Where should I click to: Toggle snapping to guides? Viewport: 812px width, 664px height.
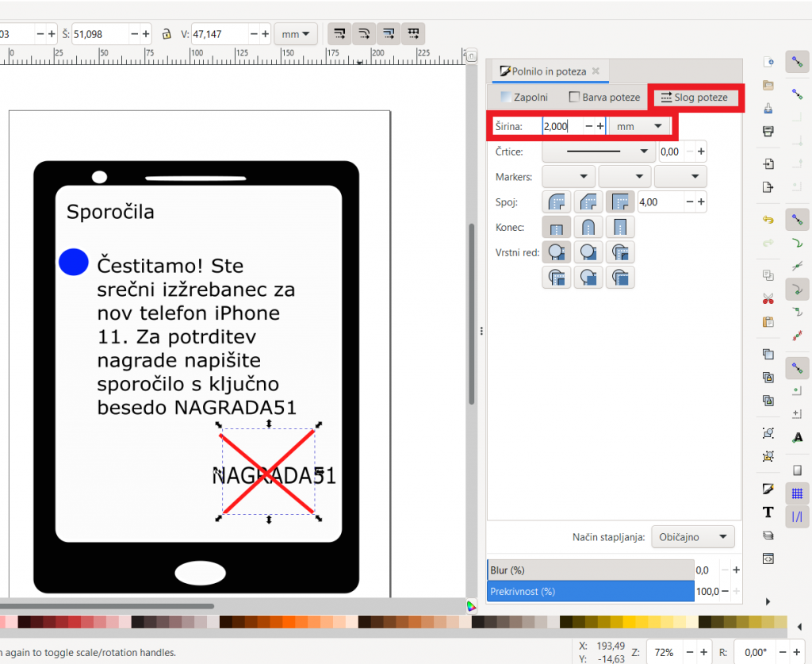click(x=797, y=517)
